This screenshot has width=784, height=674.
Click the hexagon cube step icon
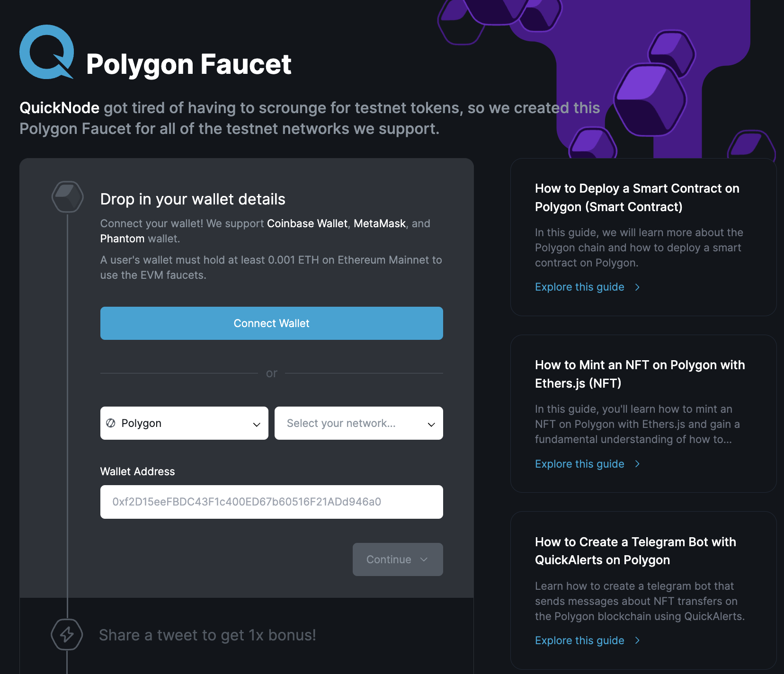pos(68,196)
